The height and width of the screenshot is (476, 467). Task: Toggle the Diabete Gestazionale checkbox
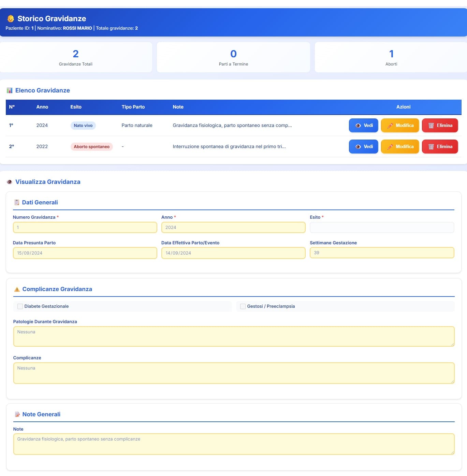tap(20, 306)
